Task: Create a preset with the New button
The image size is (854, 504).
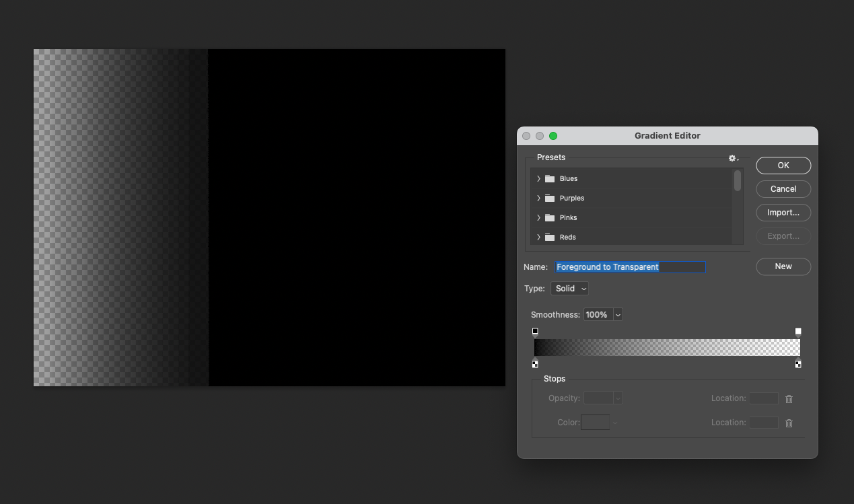Action: tap(783, 266)
